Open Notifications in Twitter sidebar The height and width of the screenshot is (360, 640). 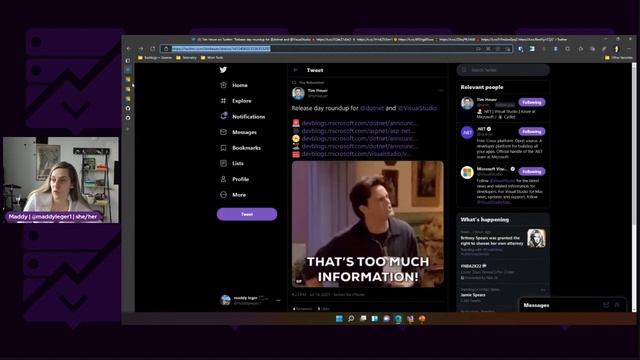coord(242,117)
